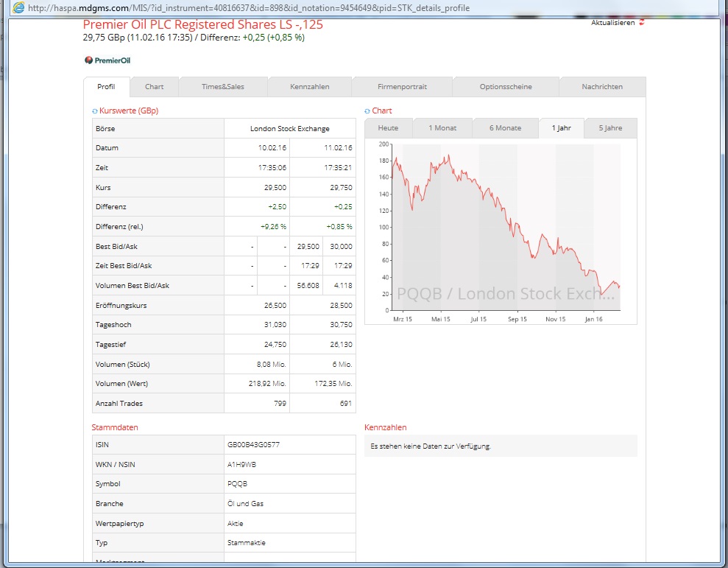
Task: Click the PQQB watermark on the chart
Action: point(501,293)
